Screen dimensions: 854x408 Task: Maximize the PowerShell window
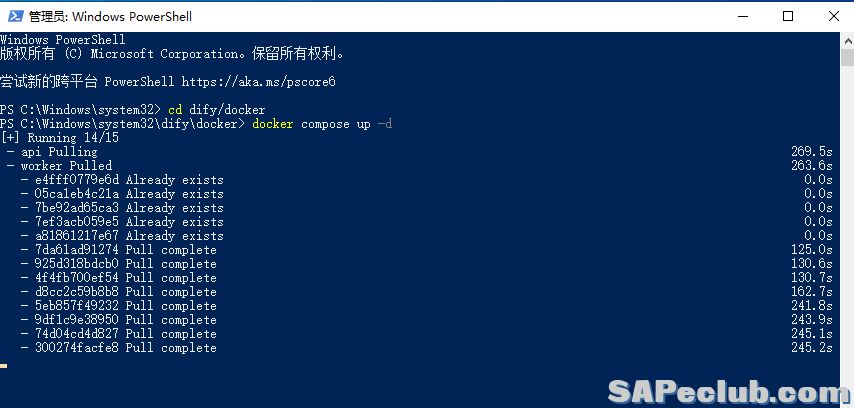pyautogui.click(x=789, y=16)
